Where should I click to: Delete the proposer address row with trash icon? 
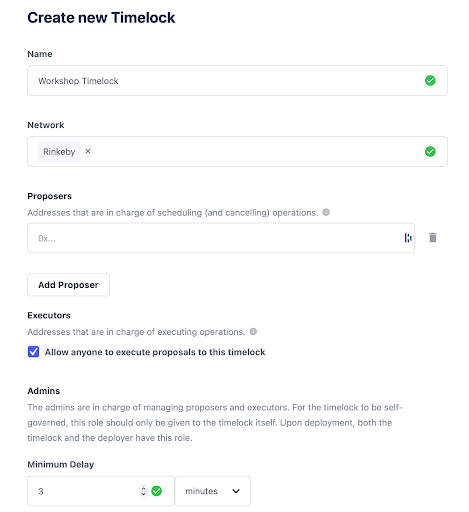pos(432,238)
